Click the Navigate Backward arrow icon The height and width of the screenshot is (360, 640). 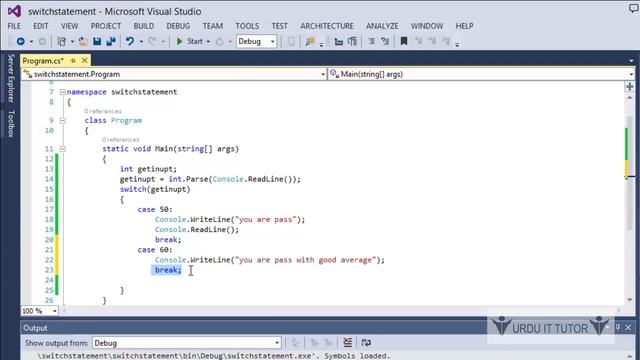coord(20,41)
